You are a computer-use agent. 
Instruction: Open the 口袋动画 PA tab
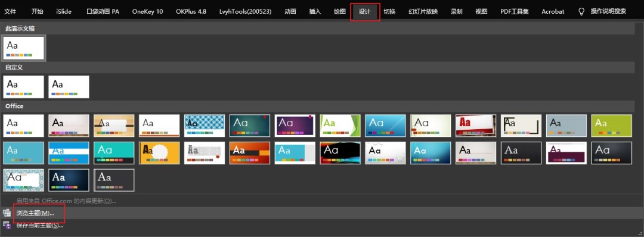pos(103,11)
